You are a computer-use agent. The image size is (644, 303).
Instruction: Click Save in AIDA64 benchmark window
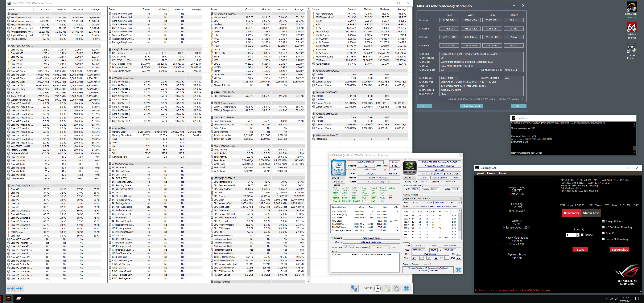click(424, 106)
